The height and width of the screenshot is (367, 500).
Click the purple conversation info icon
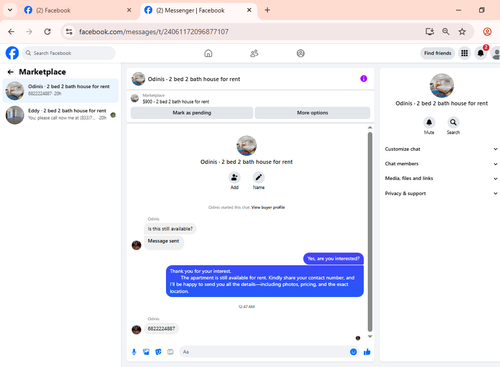(x=364, y=79)
